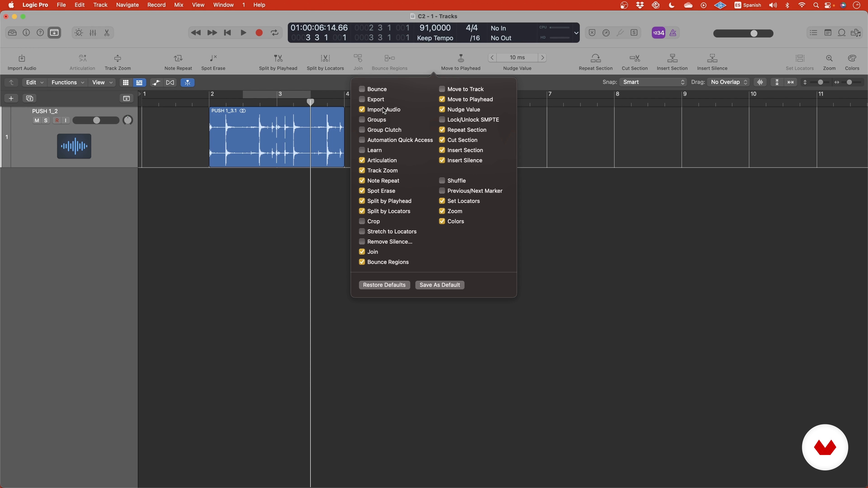This screenshot has height=488, width=868.
Task: Open the Keep Tempo mode popup
Action: pyautogui.click(x=435, y=38)
